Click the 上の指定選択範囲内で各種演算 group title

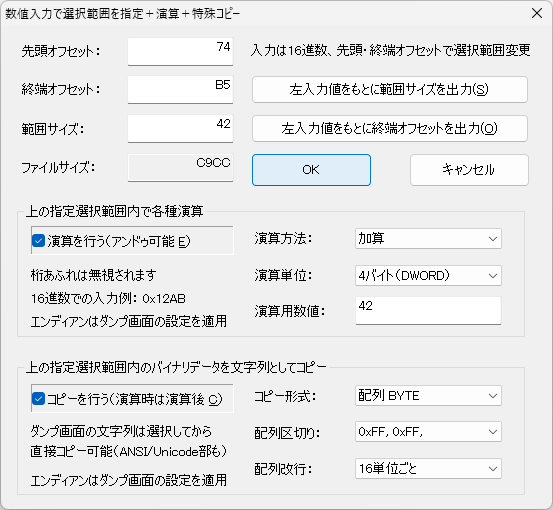[114, 211]
